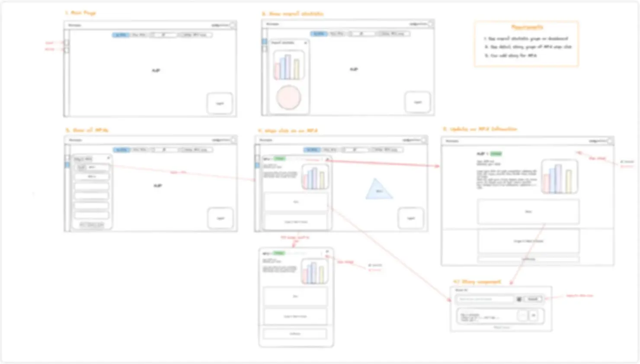Open the bar chart thumbnail in the statistics panel
Image resolution: width=640 pixels, height=364 pixels.
[289, 66]
